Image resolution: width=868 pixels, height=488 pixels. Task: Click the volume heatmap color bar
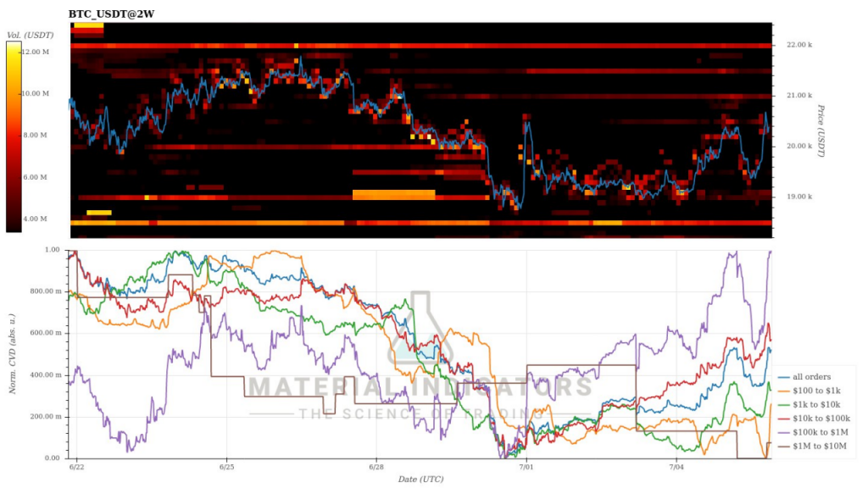click(14, 136)
